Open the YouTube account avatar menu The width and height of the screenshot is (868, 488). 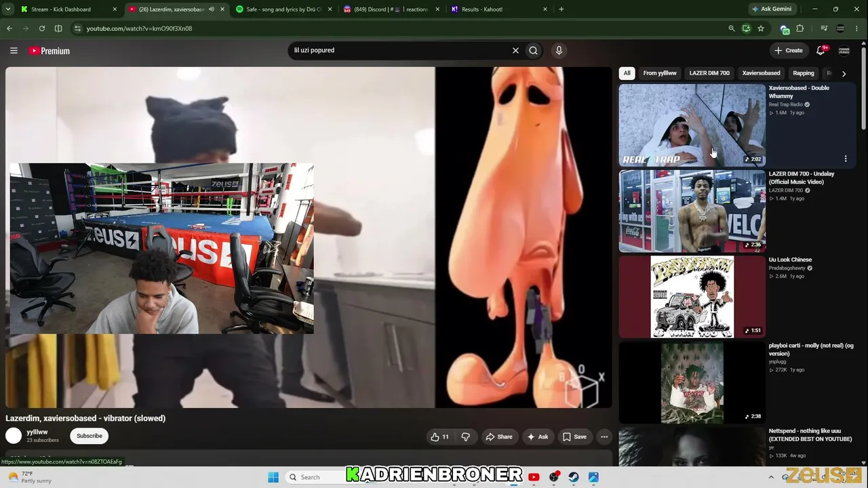(x=844, y=50)
